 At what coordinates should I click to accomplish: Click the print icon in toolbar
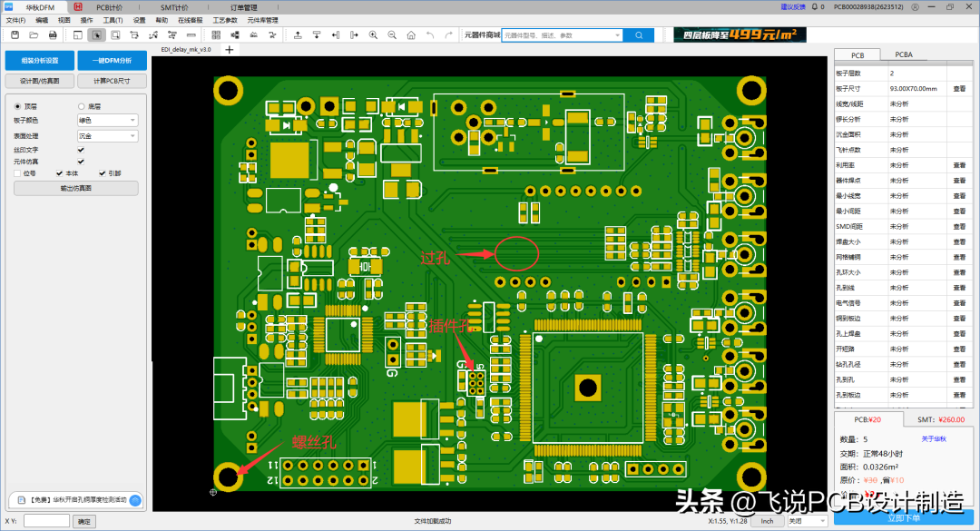[x=53, y=35]
